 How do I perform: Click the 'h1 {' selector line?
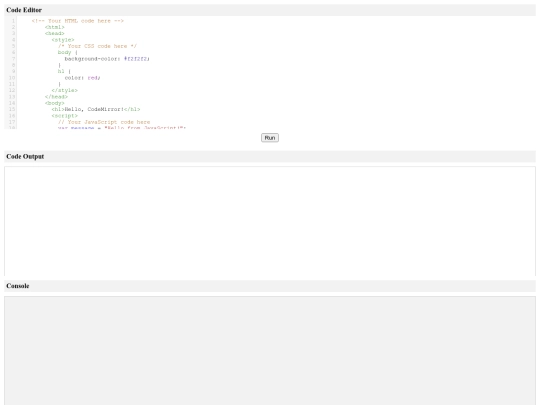click(64, 71)
